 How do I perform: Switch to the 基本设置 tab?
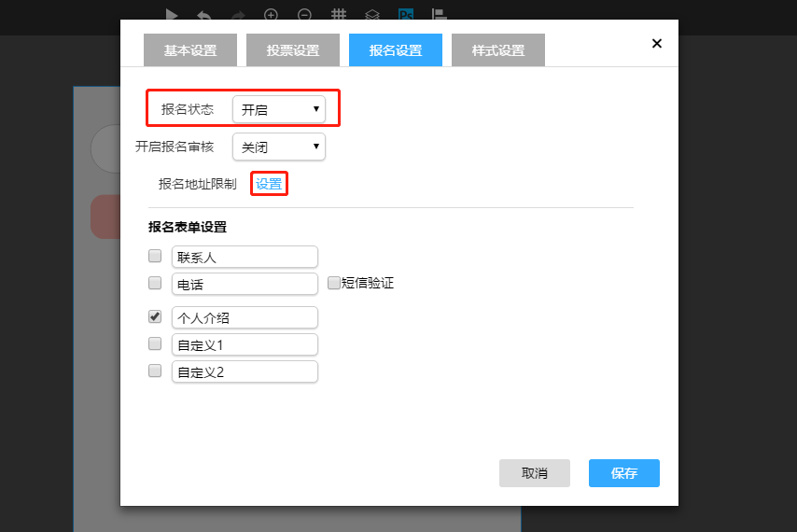click(190, 50)
